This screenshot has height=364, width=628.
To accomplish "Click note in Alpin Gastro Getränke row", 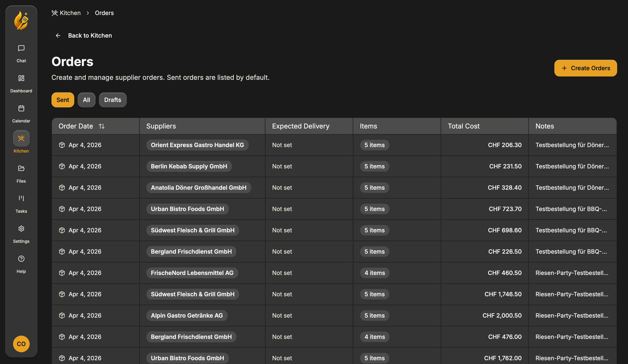I will (572, 316).
